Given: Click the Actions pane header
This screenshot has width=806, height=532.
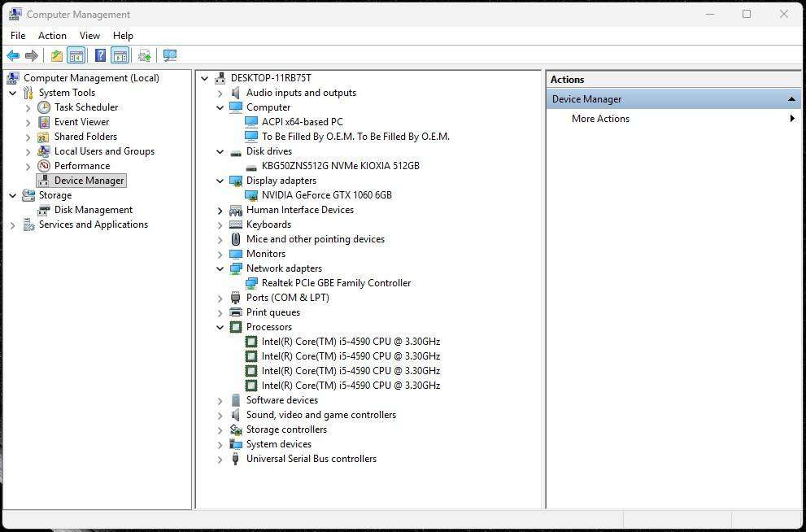Looking at the screenshot, I should (x=673, y=80).
